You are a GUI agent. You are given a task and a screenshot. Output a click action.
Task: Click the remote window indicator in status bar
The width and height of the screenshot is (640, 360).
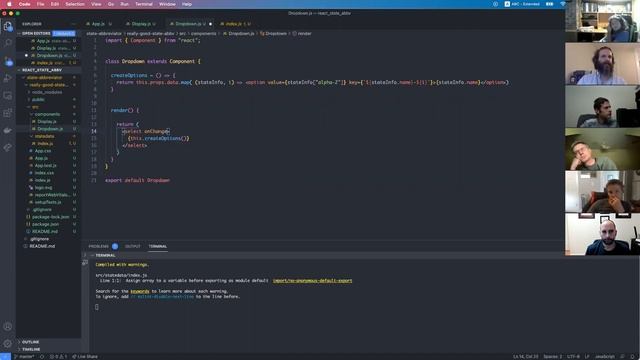(x=5, y=357)
